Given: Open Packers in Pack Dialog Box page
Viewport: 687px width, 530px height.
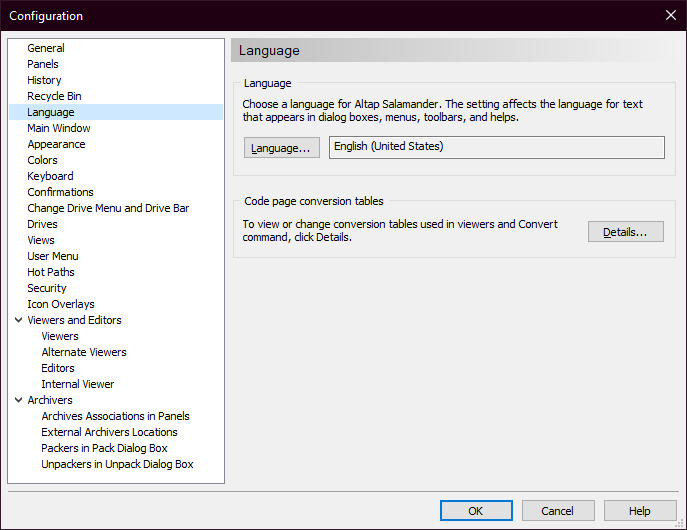Looking at the screenshot, I should [x=104, y=448].
